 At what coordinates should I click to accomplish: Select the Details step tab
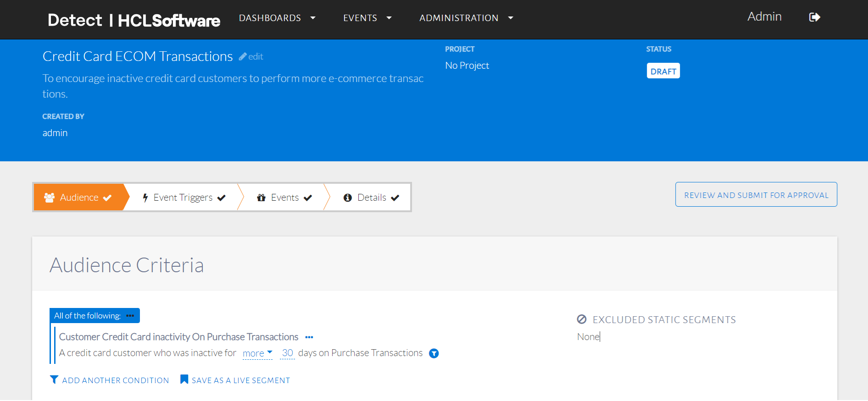click(371, 198)
